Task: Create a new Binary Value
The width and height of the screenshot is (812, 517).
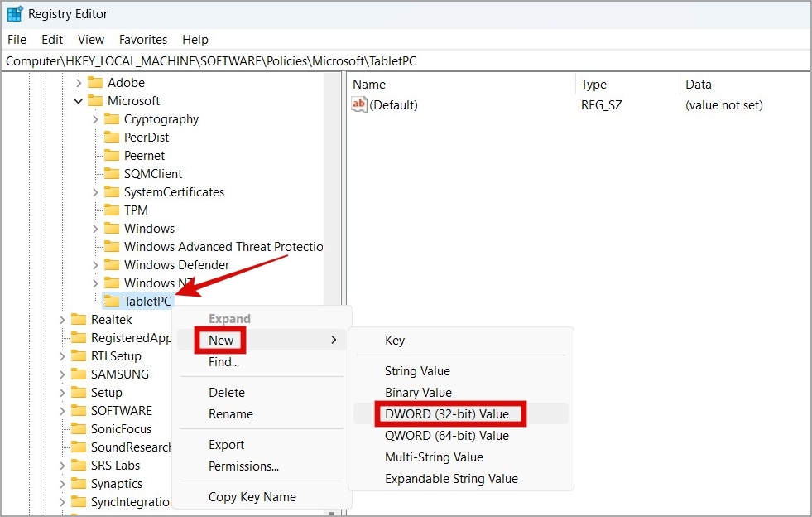Action: point(461,393)
